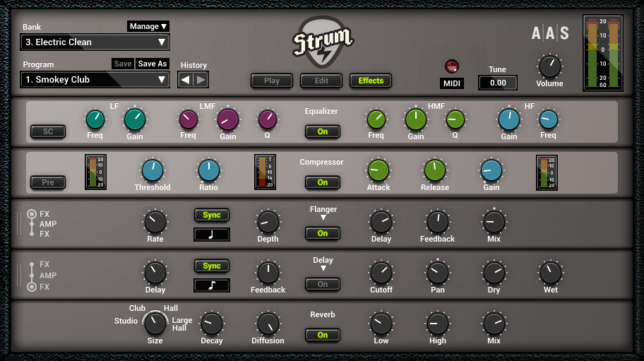Open the Smokey Club program dropdown

pyautogui.click(x=95, y=80)
